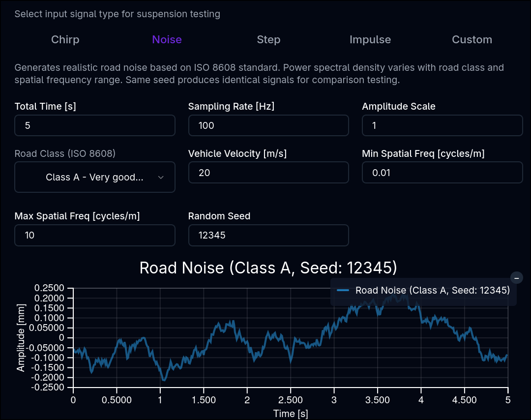The image size is (531, 420).
Task: Switch to the Chirp tab
Action: click(65, 40)
